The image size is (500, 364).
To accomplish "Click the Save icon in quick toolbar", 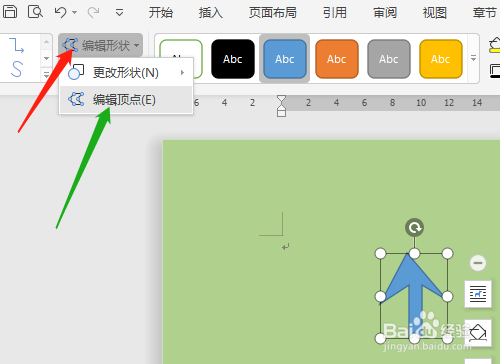I will coord(10,12).
